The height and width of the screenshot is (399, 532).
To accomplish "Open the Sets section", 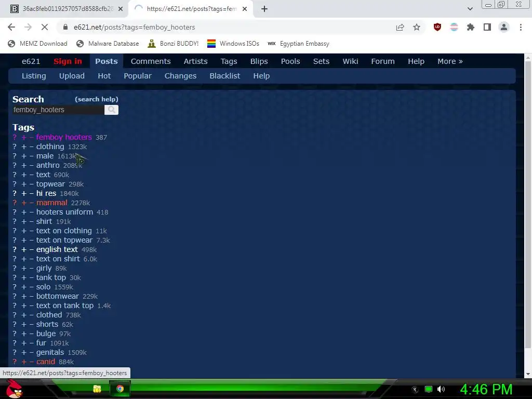I will click(321, 61).
